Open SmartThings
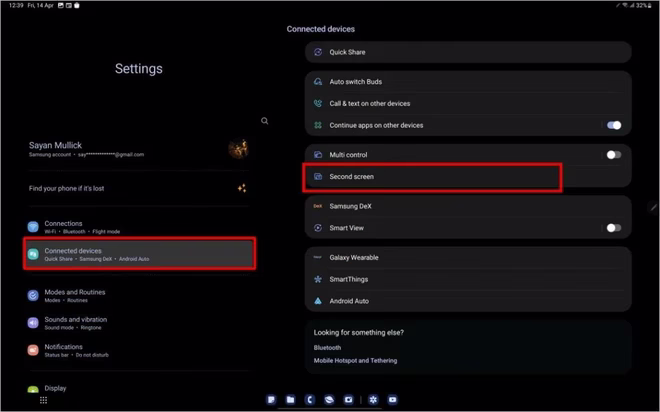The image size is (660, 412). click(468, 279)
